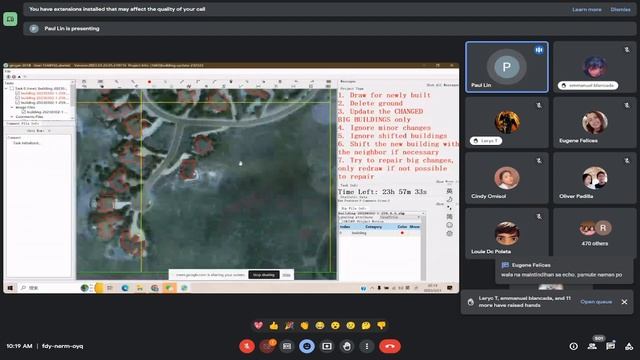
Task: Toggle closed captions button
Action: 287,346
